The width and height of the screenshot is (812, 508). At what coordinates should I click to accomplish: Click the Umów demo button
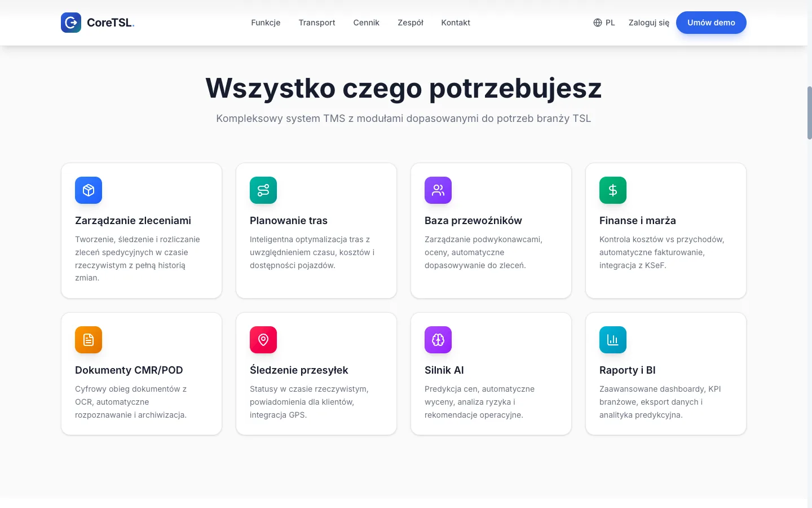tap(711, 23)
